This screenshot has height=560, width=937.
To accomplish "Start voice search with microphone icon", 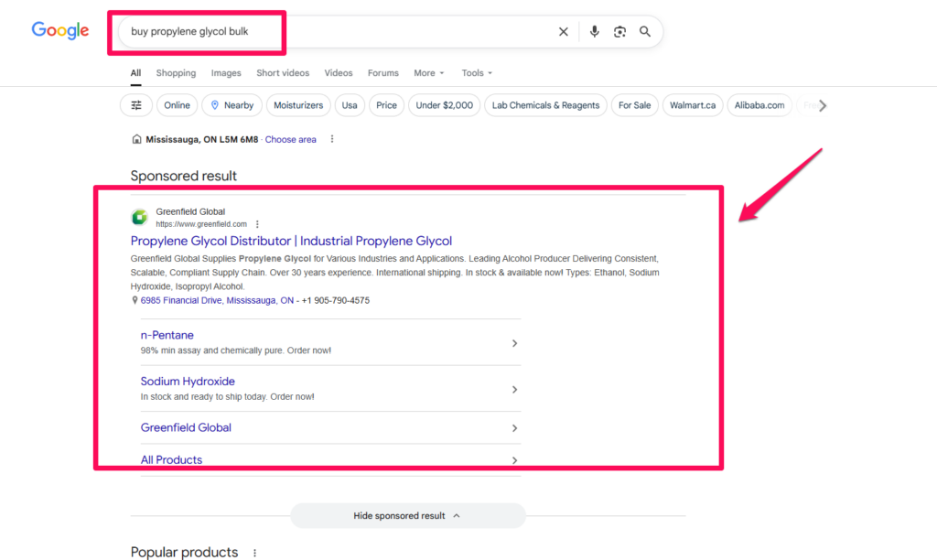I will tap(594, 32).
